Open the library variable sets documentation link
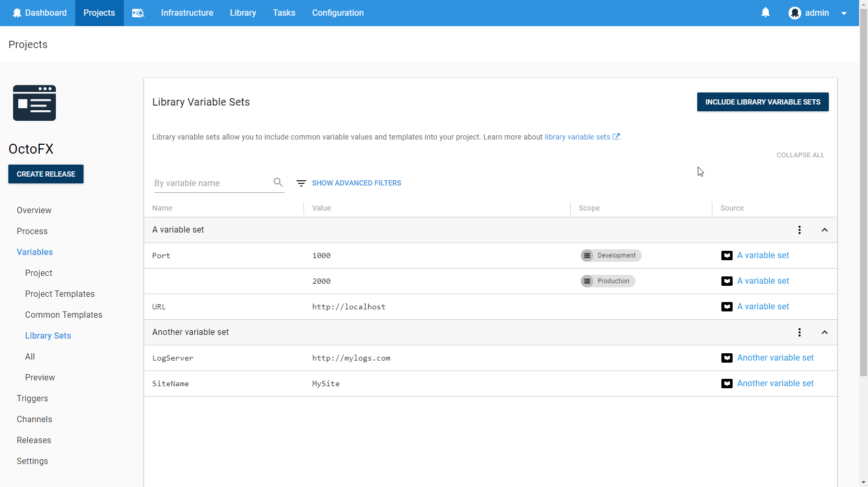Screen dimensions: 868x487 (x=581, y=137)
